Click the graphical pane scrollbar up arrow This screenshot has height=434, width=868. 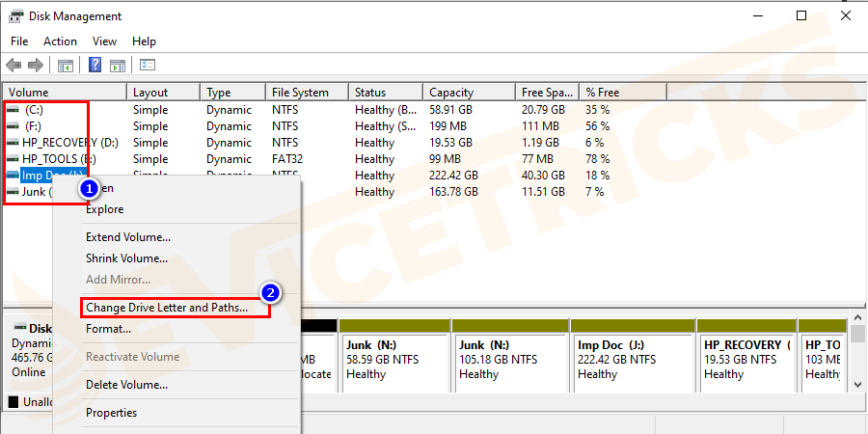coord(857,317)
